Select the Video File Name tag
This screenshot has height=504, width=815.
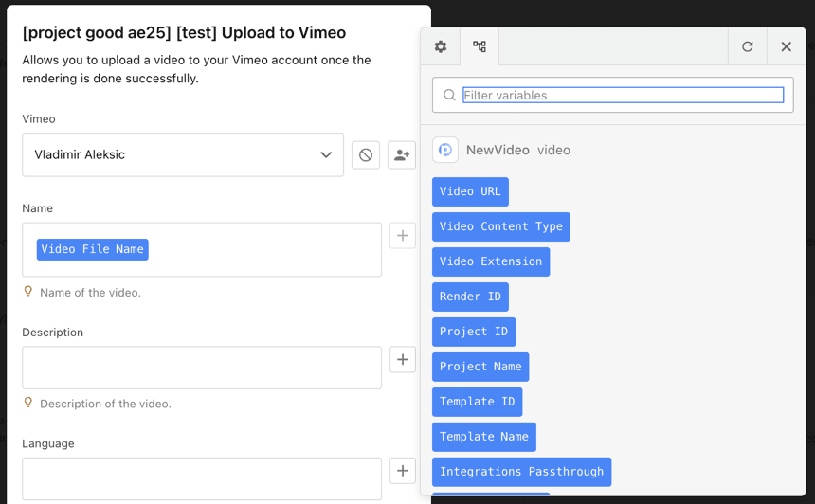[93, 249]
